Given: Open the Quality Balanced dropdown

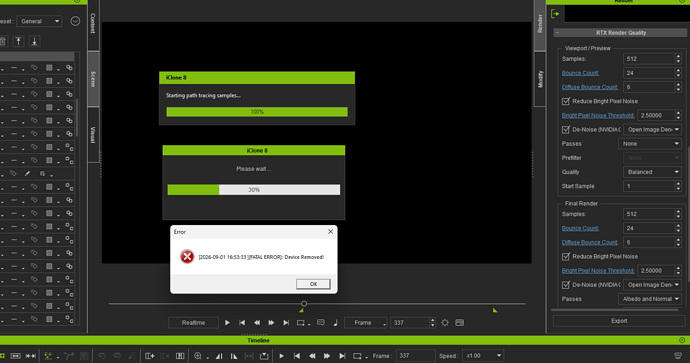Looking at the screenshot, I should (653, 172).
